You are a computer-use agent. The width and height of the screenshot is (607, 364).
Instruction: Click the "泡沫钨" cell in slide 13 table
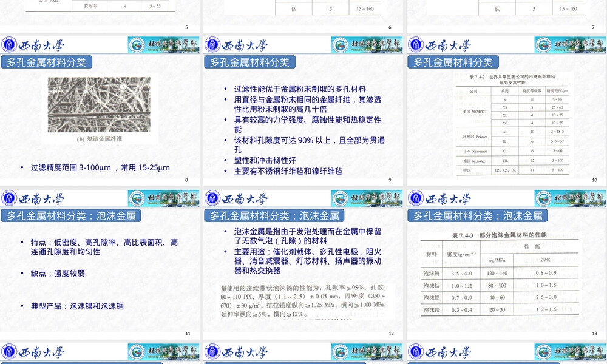432,274
